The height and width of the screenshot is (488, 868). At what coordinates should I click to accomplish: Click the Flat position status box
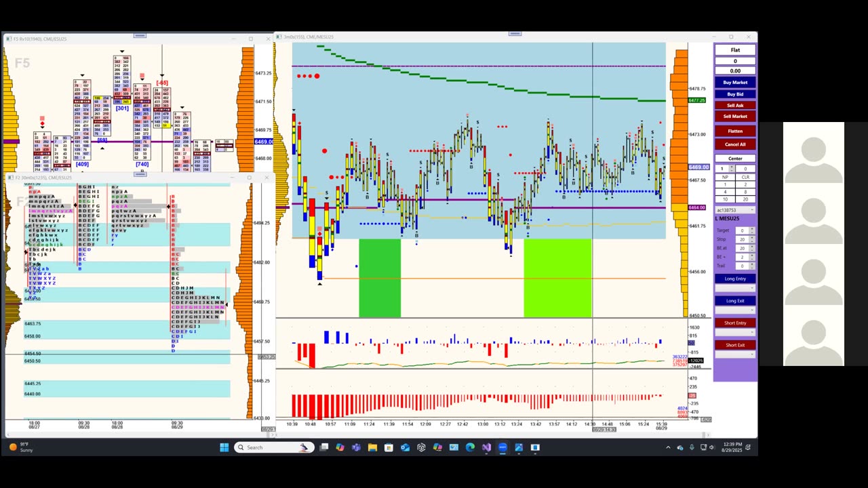[x=735, y=50]
